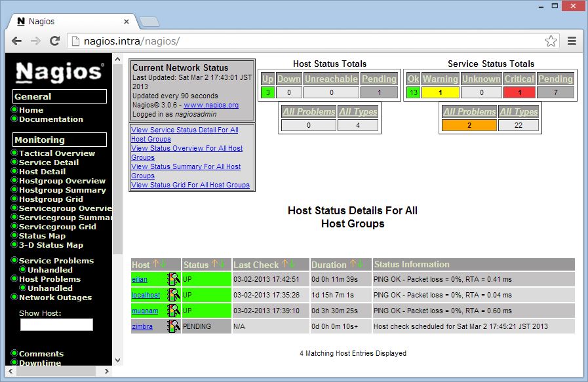Click the Show Host search field
Screen dimensions: 588x382
point(56,324)
